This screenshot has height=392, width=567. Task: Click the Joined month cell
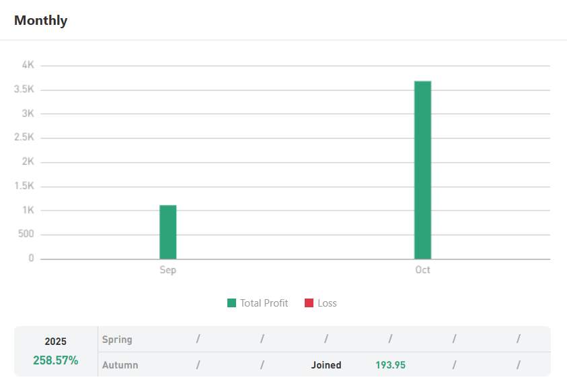(x=326, y=365)
